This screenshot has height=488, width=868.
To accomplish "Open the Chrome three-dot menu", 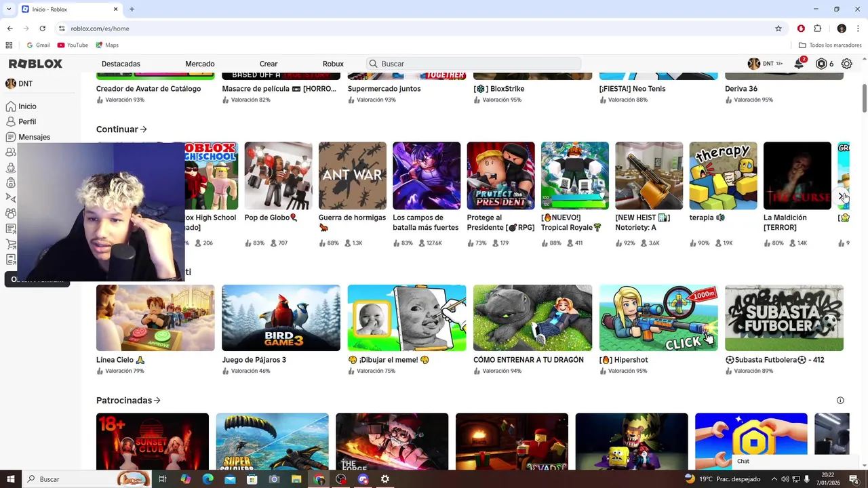I will [858, 28].
